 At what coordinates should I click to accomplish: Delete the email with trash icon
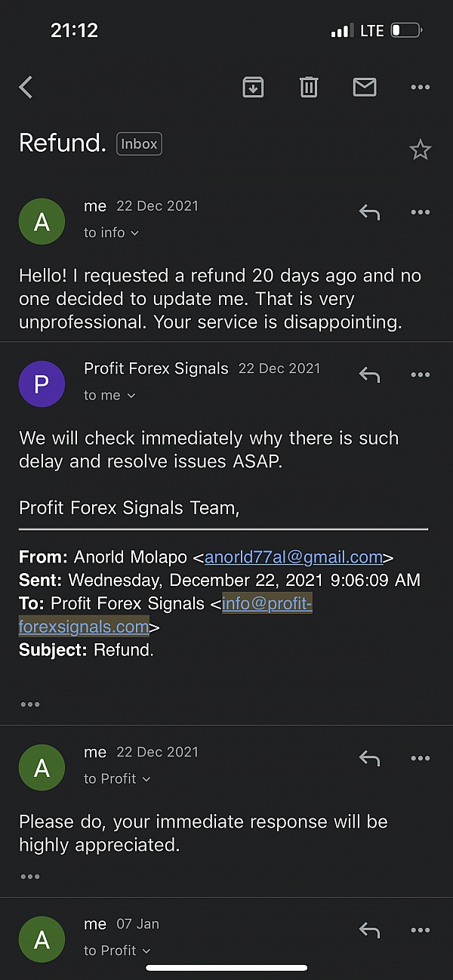click(x=309, y=88)
